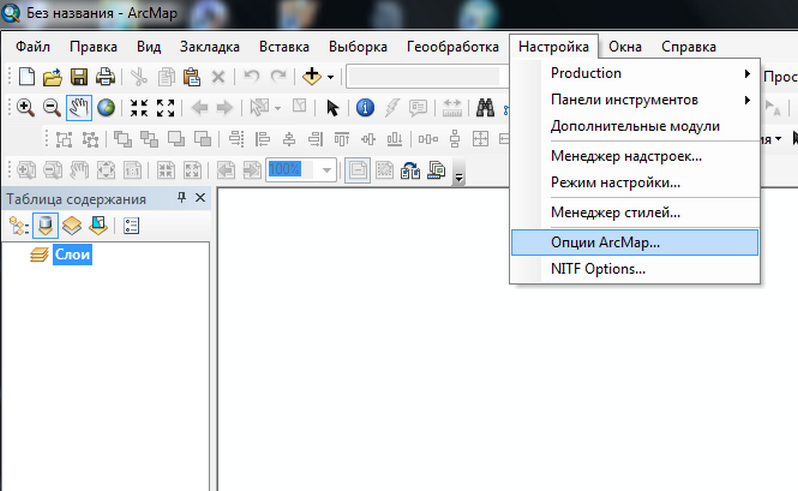The height and width of the screenshot is (491, 798).
Task: Select the Слои data frame
Action: [x=72, y=254]
